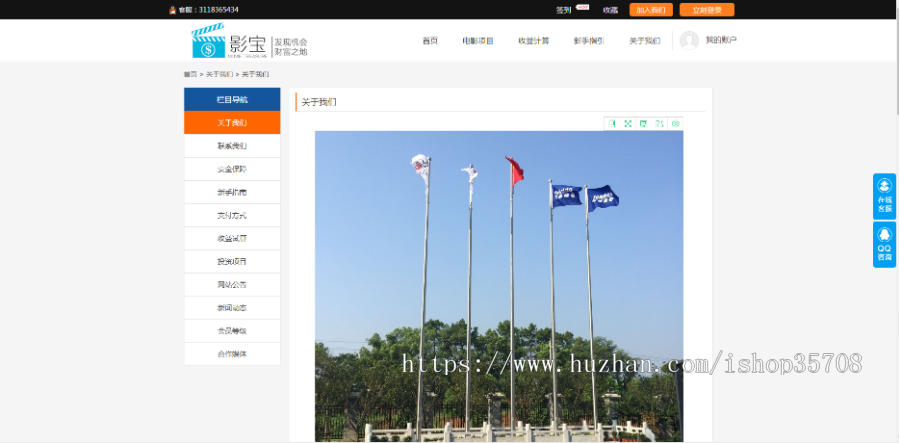Open 收益计算 in the top navigation
This screenshot has width=900, height=443.
pyautogui.click(x=533, y=41)
